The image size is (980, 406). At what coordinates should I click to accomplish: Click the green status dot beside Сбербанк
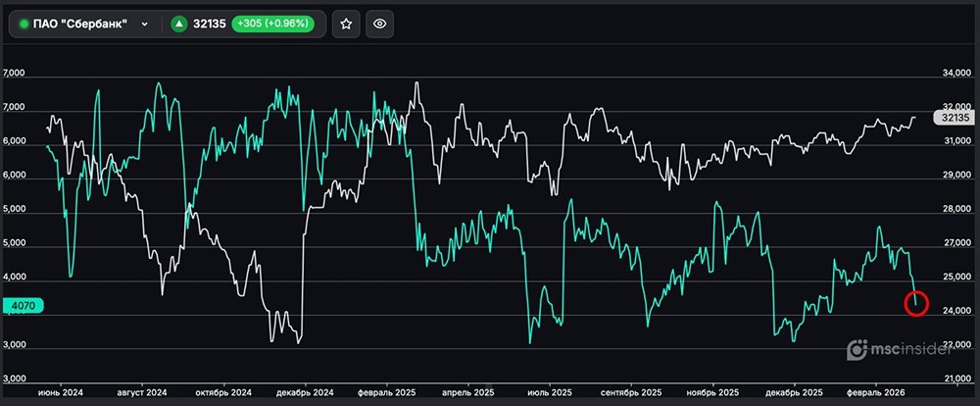pyautogui.click(x=24, y=25)
